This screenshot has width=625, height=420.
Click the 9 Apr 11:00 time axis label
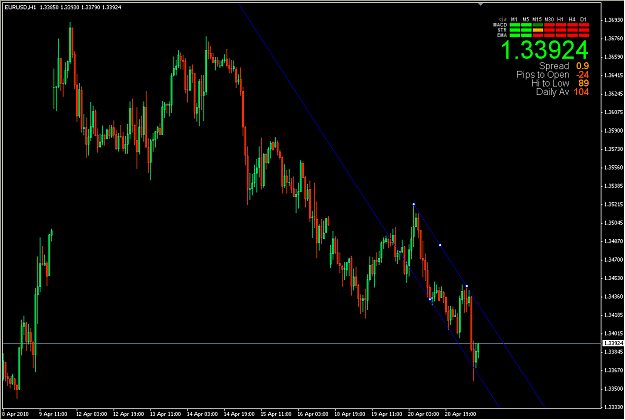pos(53,414)
